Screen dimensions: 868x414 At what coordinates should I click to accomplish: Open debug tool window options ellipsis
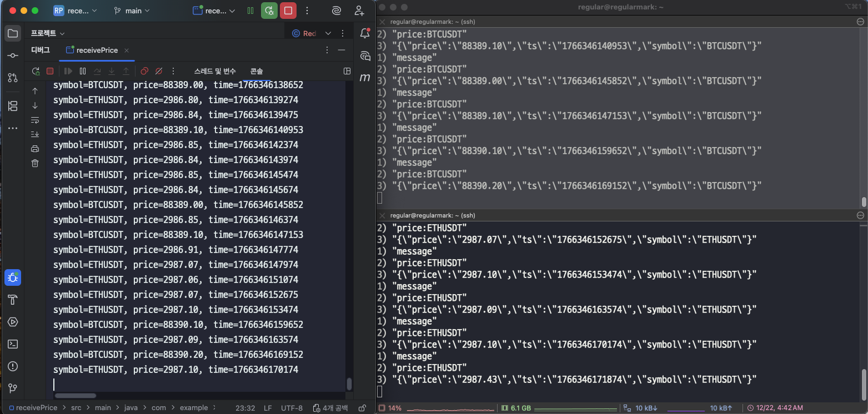(x=327, y=50)
